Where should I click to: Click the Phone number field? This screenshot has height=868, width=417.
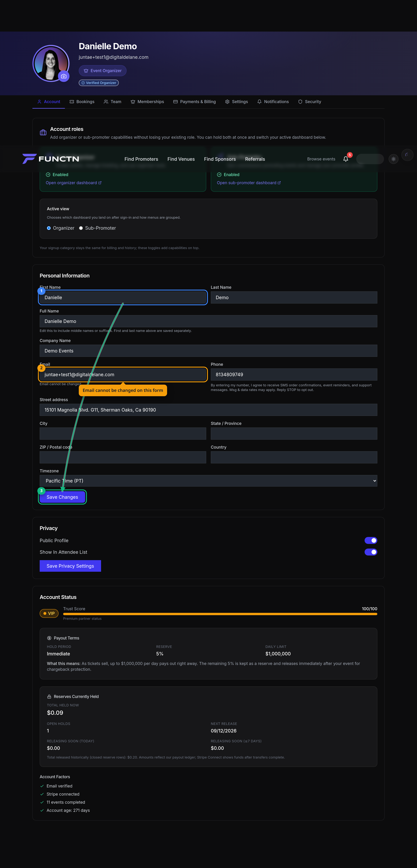tap(294, 374)
